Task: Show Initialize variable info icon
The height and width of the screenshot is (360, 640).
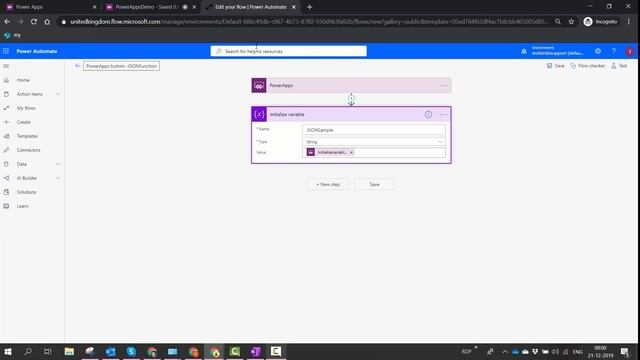Action: tap(428, 115)
